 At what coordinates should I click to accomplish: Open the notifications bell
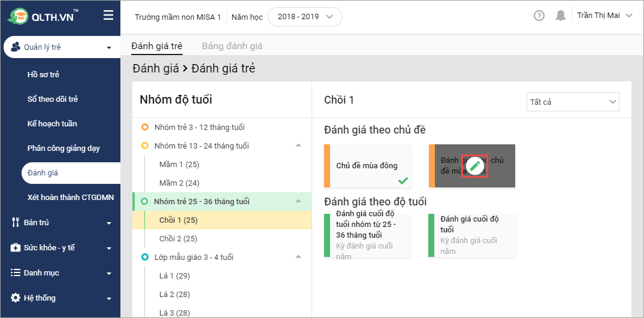pyautogui.click(x=560, y=16)
